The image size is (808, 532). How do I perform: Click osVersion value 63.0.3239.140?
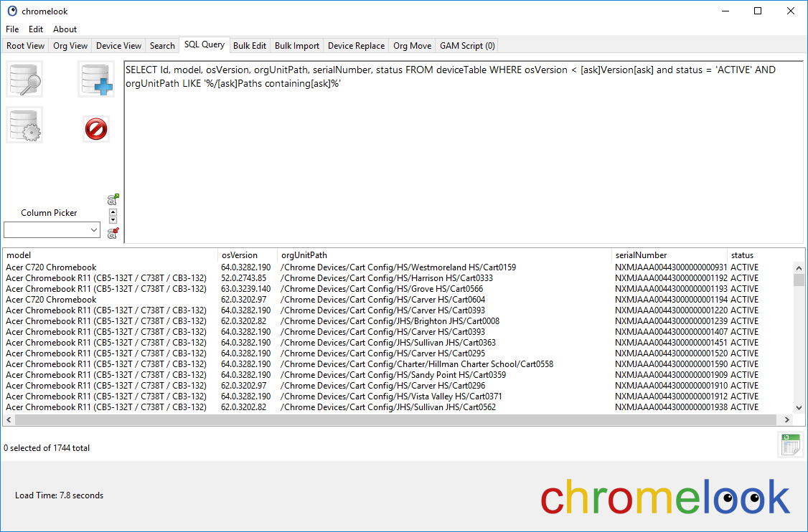pyautogui.click(x=246, y=289)
